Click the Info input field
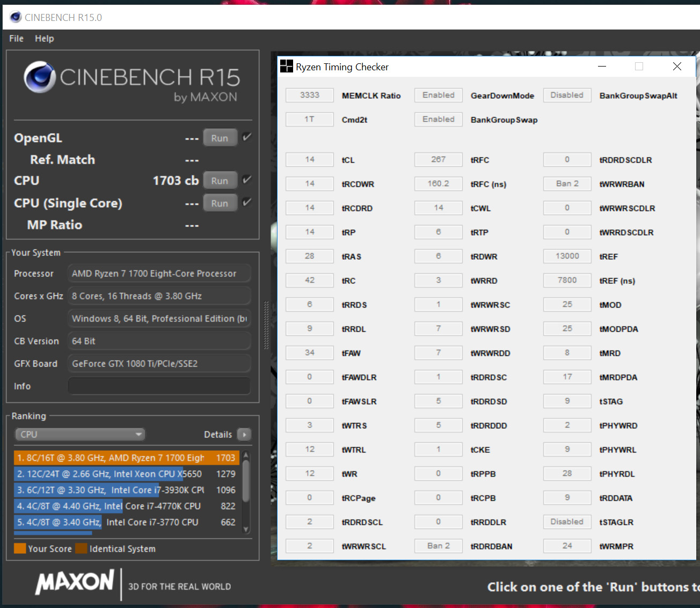 (x=159, y=386)
